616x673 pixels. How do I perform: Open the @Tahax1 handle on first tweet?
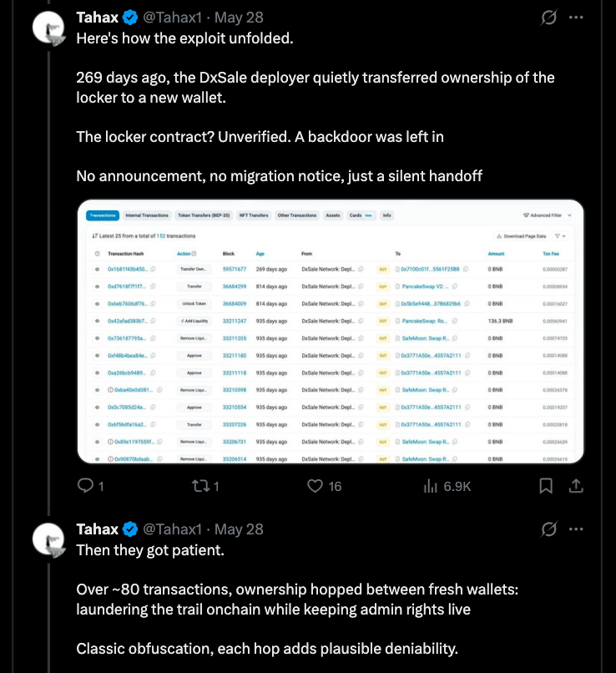[x=172, y=18]
